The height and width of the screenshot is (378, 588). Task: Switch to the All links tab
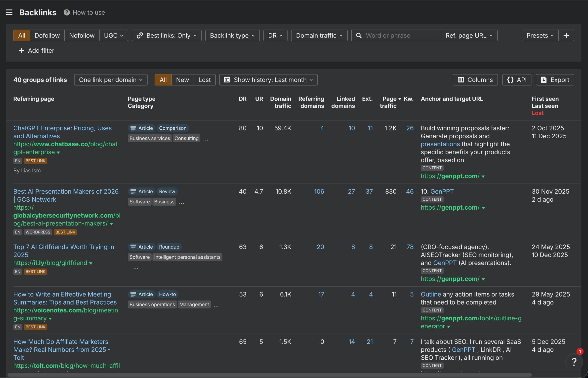(163, 80)
